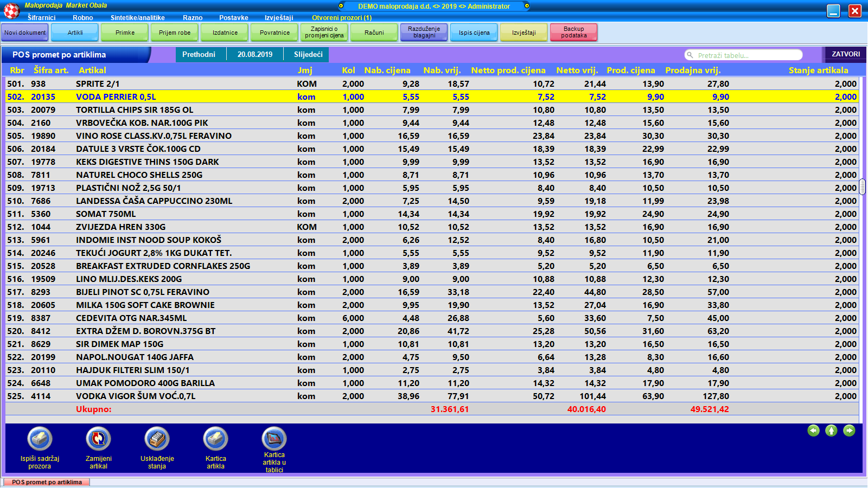This screenshot has width=868, height=488.
Task: Open the Šifrarnici menu
Action: [42, 18]
